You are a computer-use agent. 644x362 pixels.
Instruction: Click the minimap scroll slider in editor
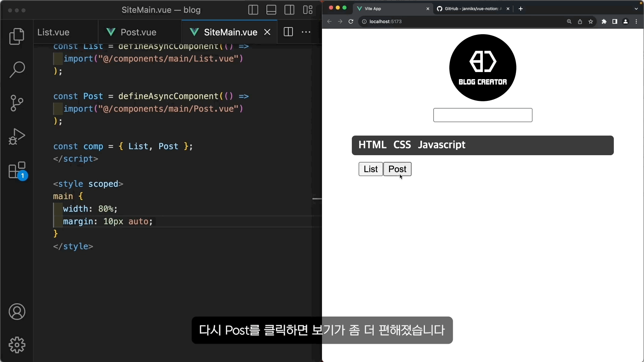point(317,199)
